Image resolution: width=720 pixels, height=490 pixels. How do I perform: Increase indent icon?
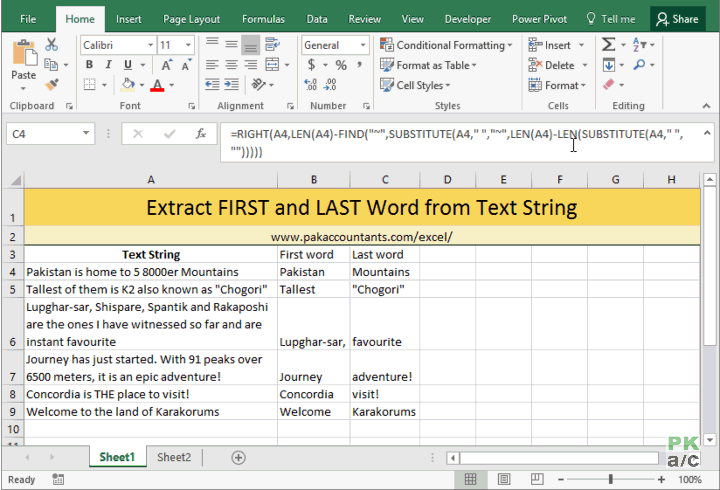[231, 84]
